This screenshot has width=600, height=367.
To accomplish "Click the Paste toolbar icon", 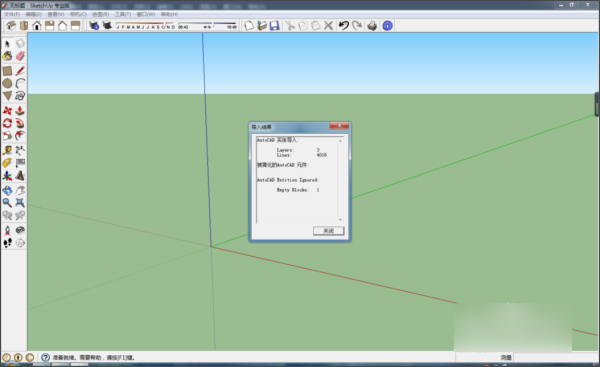I will [316, 26].
